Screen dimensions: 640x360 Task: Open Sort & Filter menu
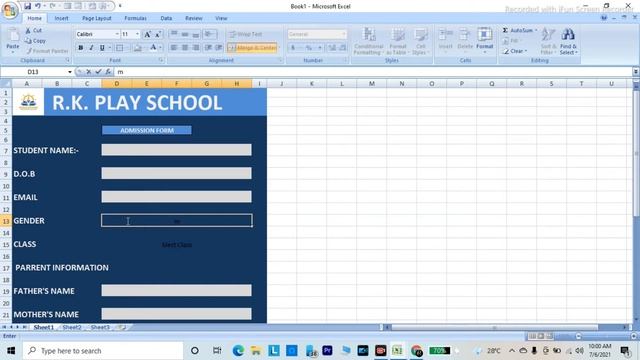(547, 41)
